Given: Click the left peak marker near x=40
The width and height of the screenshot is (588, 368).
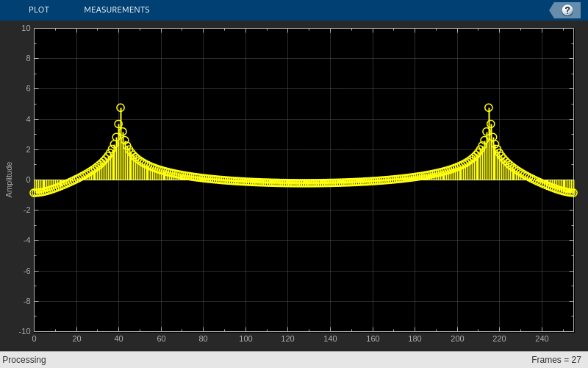Looking at the screenshot, I should (121, 107).
